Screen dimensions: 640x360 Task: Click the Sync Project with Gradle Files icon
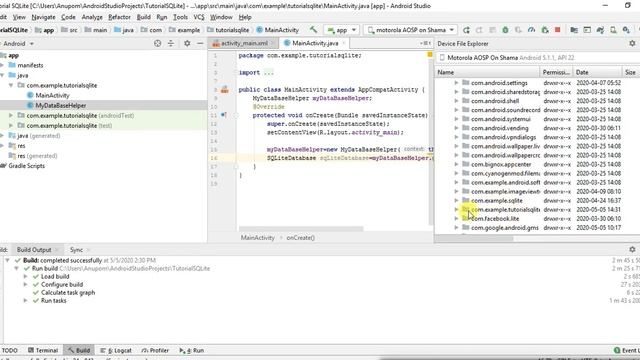pos(600,30)
